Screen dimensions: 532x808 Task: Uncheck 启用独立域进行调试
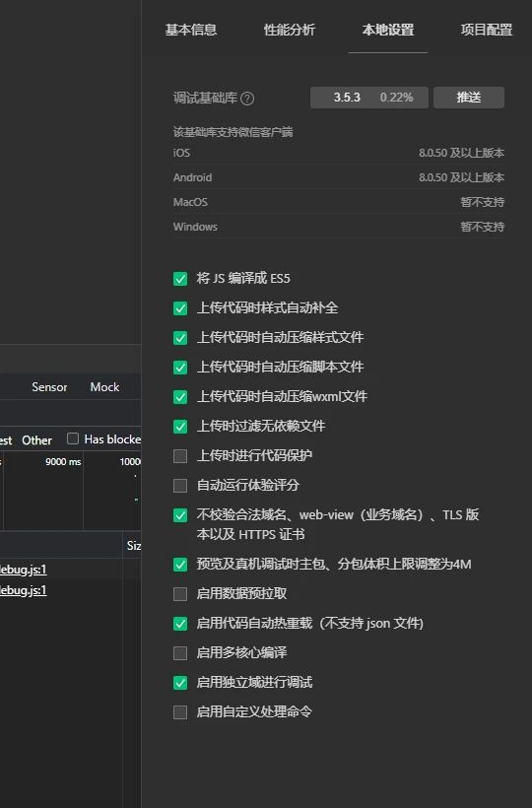point(180,683)
